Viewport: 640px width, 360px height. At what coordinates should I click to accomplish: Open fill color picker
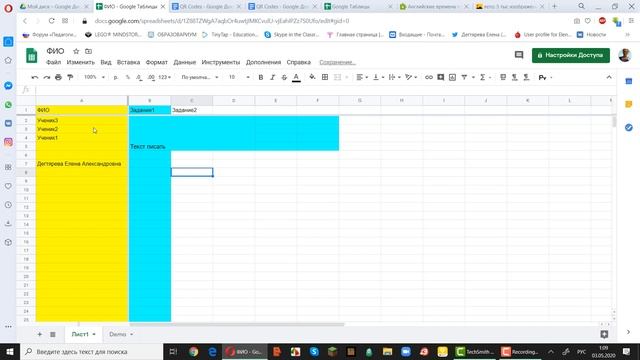tap(312, 77)
